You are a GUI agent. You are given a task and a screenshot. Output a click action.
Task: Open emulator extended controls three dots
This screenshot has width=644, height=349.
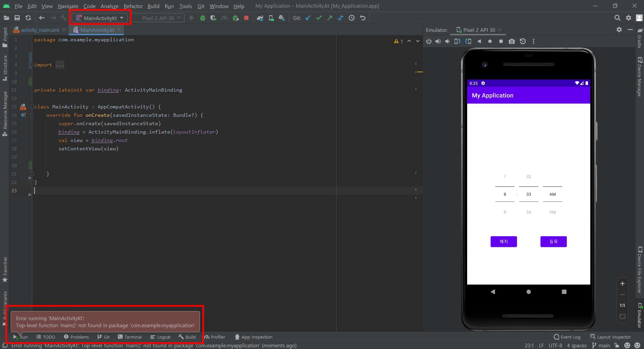tap(534, 41)
